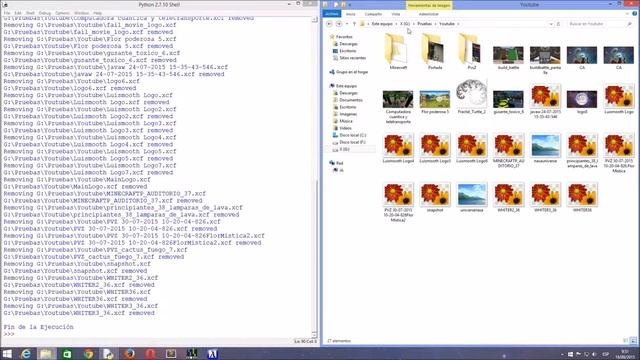Go up one folder level in Explorer

[354, 24]
